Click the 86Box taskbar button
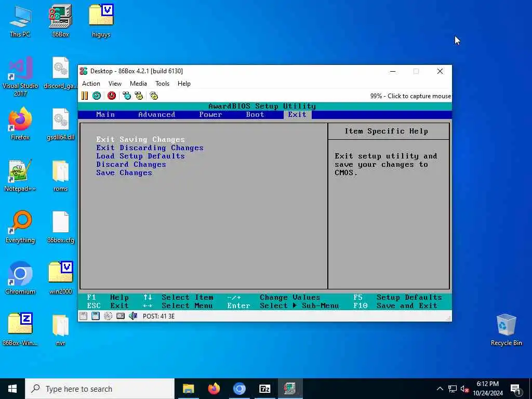Screen dimensions: 532x399 [290, 389]
